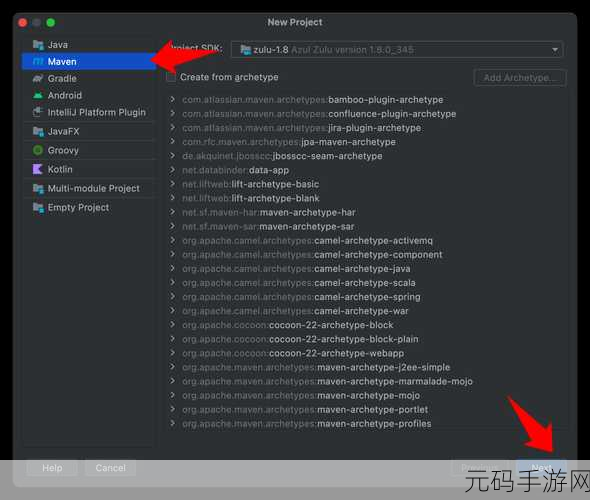Expand bamboo-plugin-archetype entry

[x=172, y=99]
